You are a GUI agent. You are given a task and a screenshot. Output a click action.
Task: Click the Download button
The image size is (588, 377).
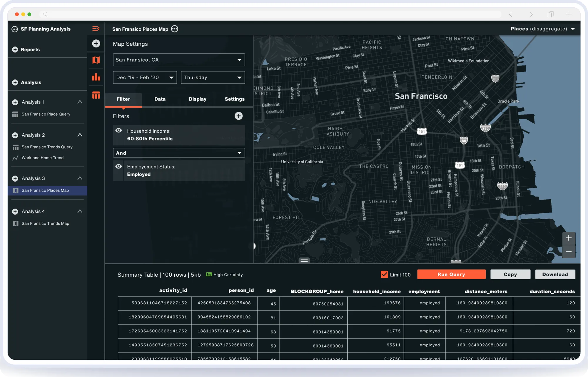(x=555, y=274)
